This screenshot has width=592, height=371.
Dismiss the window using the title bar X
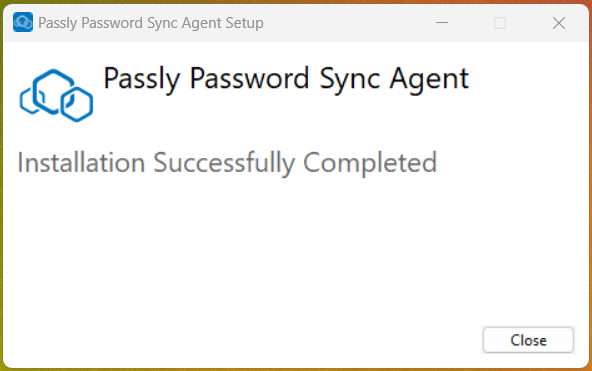[x=559, y=23]
